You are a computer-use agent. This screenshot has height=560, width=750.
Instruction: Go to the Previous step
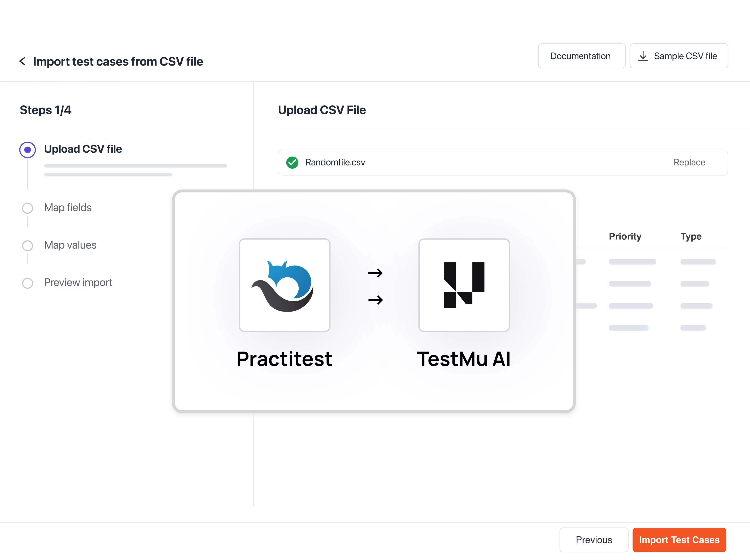click(x=594, y=540)
